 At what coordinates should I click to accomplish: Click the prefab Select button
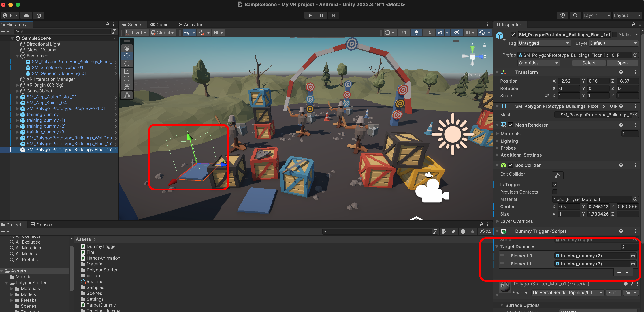[x=588, y=63]
